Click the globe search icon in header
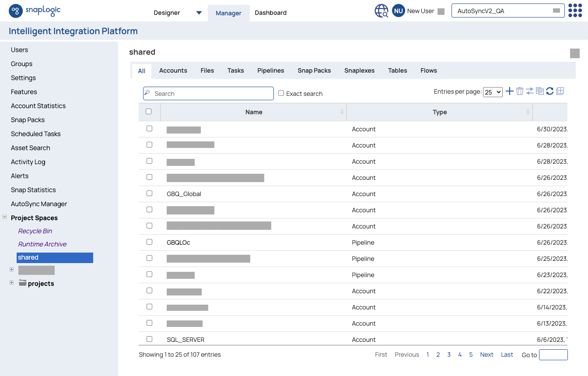The image size is (588, 376). pyautogui.click(x=381, y=11)
